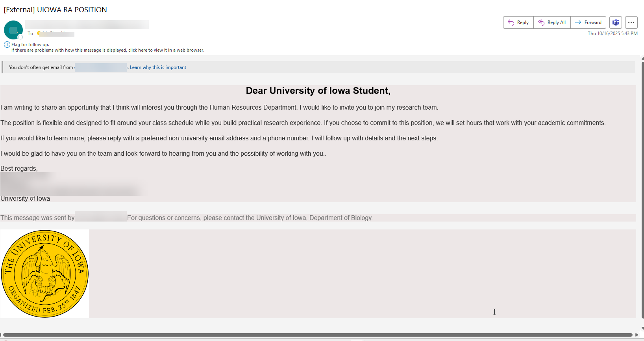644x341 pixels.
Task: Share this email to Microsoft Teams
Action: pos(615,22)
